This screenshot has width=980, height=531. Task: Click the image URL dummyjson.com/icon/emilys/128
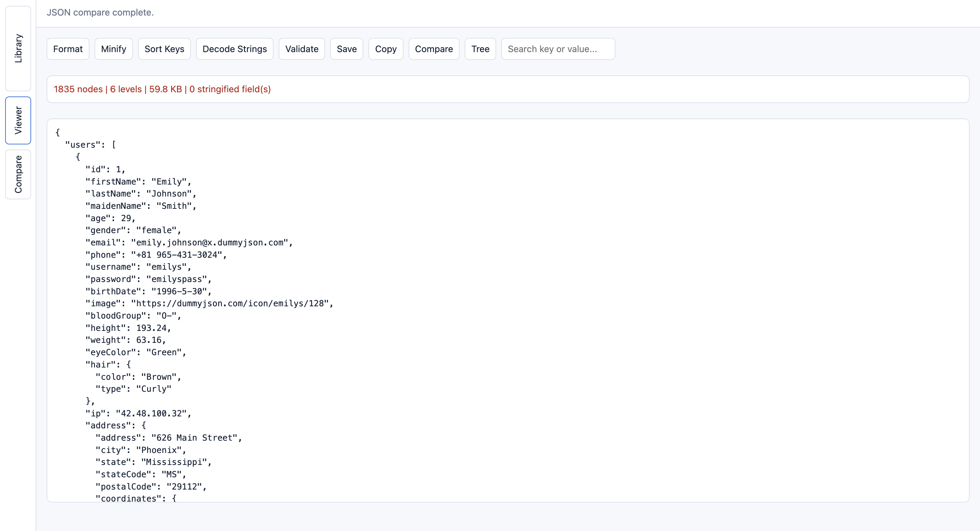[x=230, y=303]
